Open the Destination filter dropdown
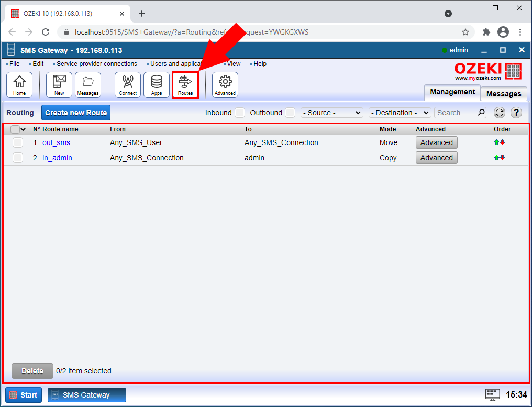Screen dimensions: 532x407 [400, 113]
